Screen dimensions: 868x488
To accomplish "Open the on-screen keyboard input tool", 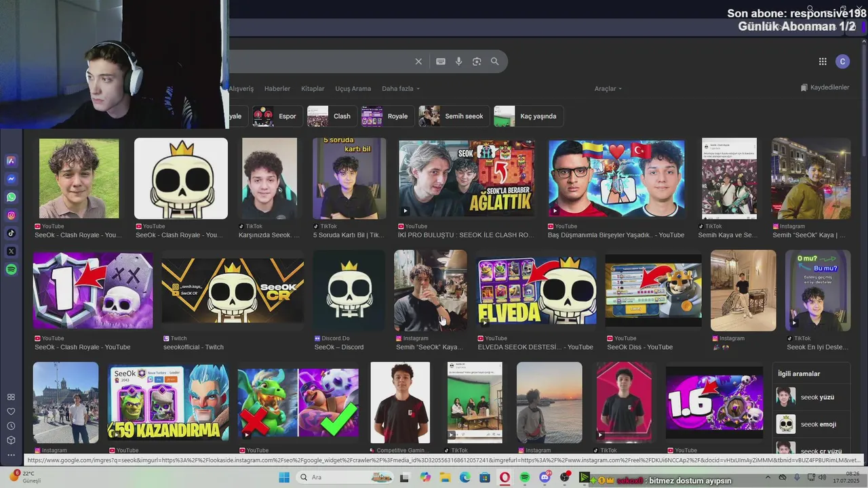I will (441, 62).
